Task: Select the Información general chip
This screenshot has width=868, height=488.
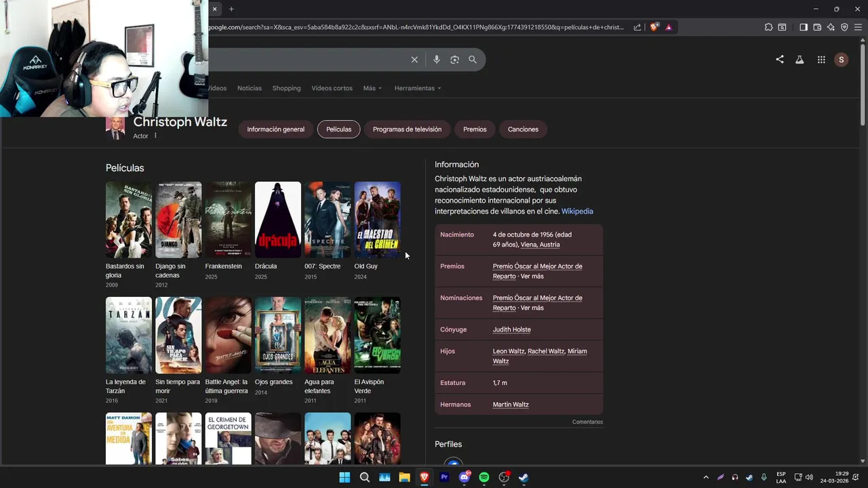Action: (x=275, y=129)
